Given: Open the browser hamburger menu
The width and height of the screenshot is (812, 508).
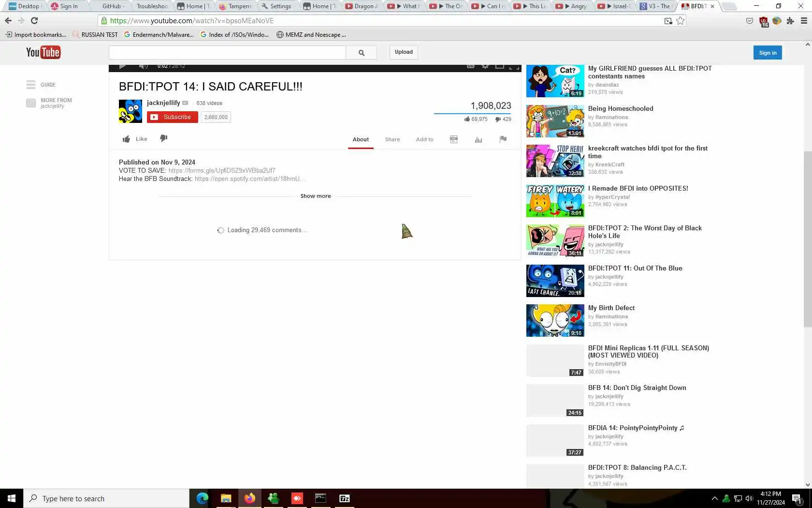Looking at the screenshot, I should [x=804, y=21].
